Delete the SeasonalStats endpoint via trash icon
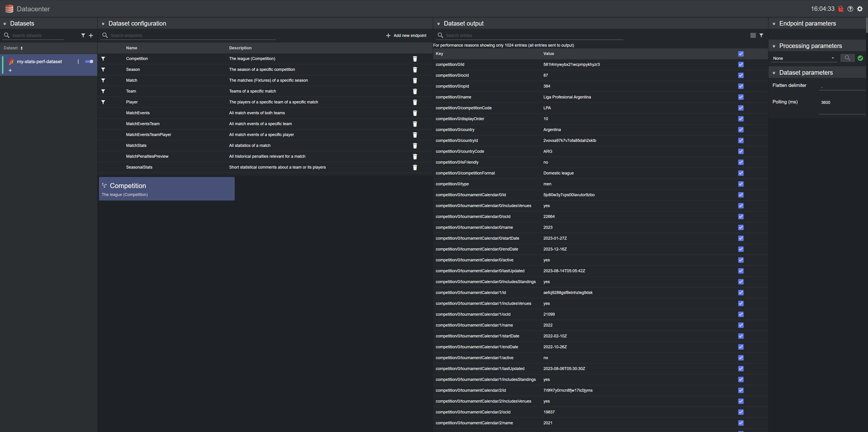The height and width of the screenshot is (432, 868). click(415, 167)
